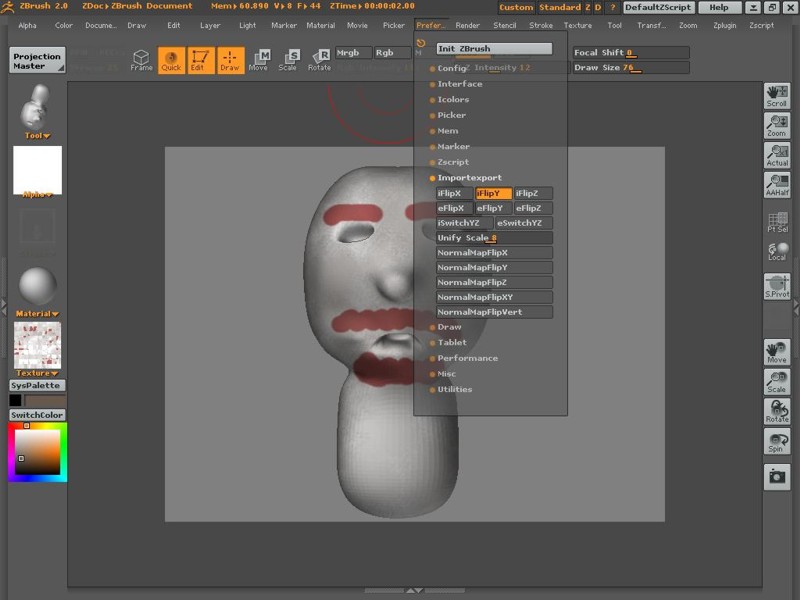Click the SwitchColor button
This screenshot has height=600, width=800.
tap(37, 415)
